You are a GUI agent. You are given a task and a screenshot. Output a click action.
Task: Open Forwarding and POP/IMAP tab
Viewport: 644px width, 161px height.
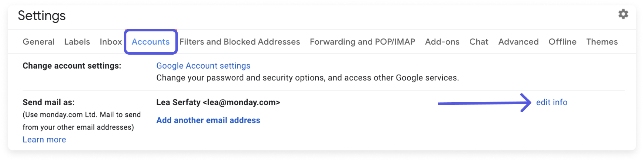pos(363,42)
